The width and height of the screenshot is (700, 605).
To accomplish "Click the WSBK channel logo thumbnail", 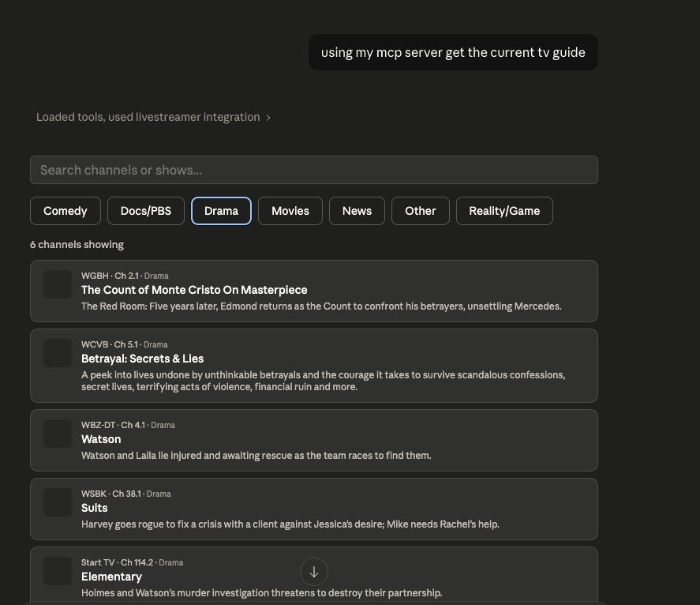I will (58, 502).
